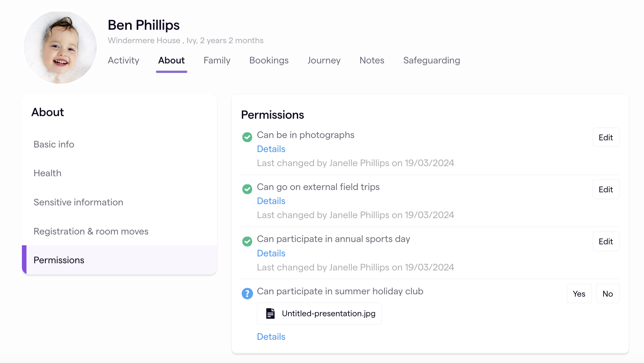Screen dimensions: 644x363
Task: Edit the photographs permission
Action: pyautogui.click(x=605, y=137)
